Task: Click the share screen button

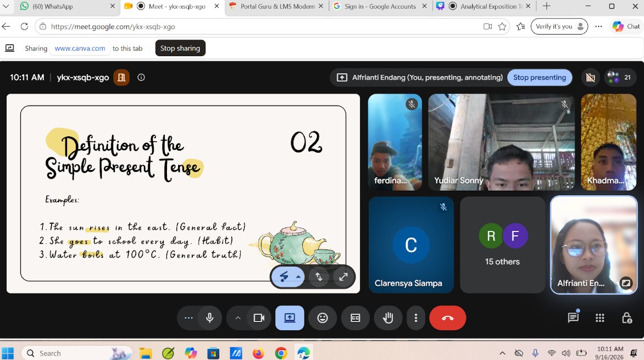Action: point(290,318)
